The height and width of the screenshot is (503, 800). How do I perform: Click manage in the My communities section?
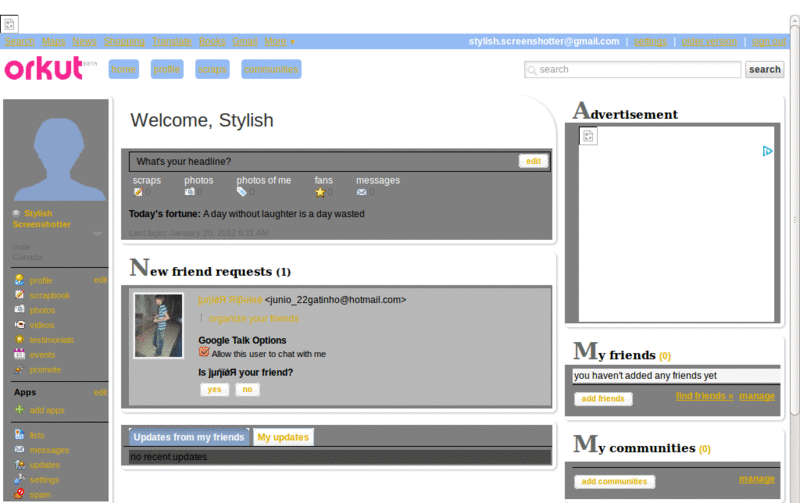click(x=757, y=479)
